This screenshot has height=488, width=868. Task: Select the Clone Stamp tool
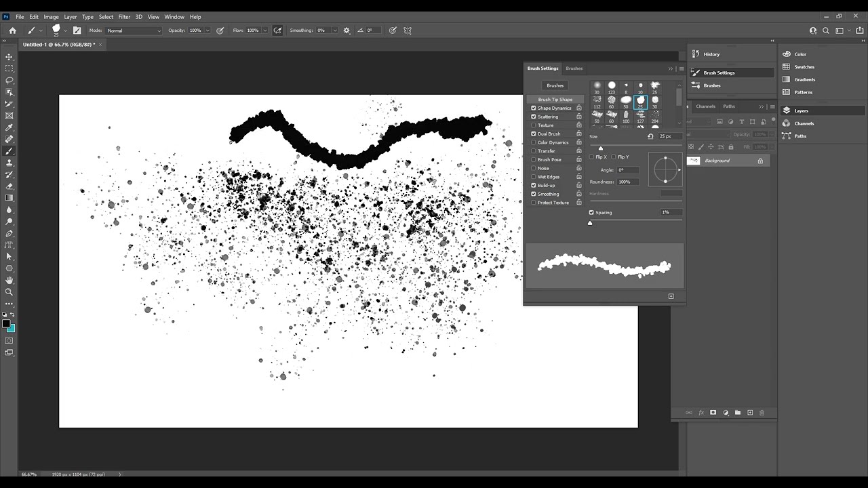[x=9, y=163]
